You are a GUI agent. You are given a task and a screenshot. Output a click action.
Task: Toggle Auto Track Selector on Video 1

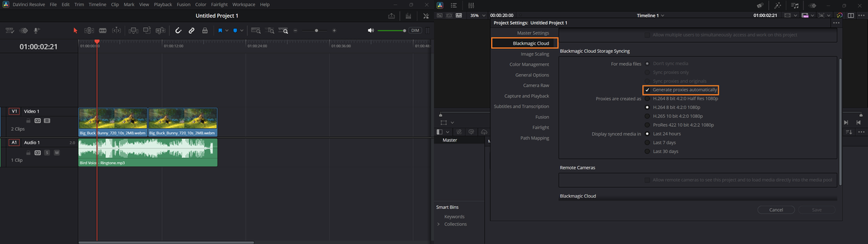pyautogui.click(x=38, y=120)
